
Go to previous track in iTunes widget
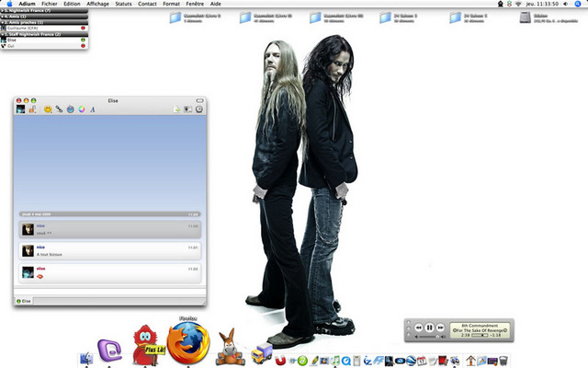417,328
